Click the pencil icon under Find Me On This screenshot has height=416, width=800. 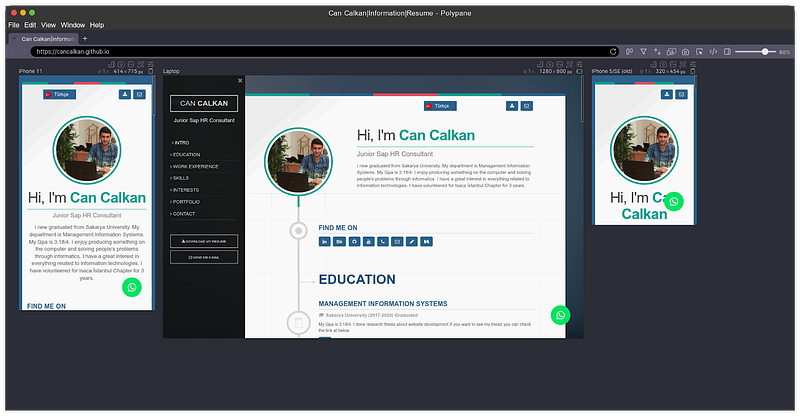click(x=412, y=241)
